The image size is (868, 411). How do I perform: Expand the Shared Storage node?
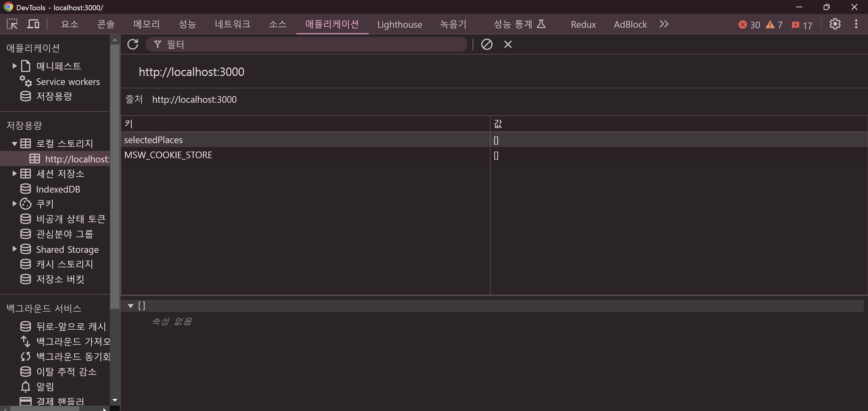point(14,249)
